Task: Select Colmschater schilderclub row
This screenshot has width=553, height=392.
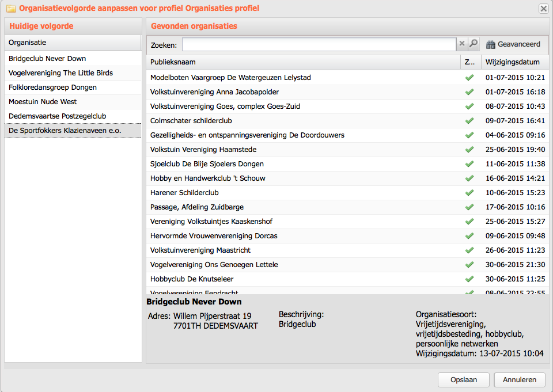Action: pyautogui.click(x=347, y=121)
